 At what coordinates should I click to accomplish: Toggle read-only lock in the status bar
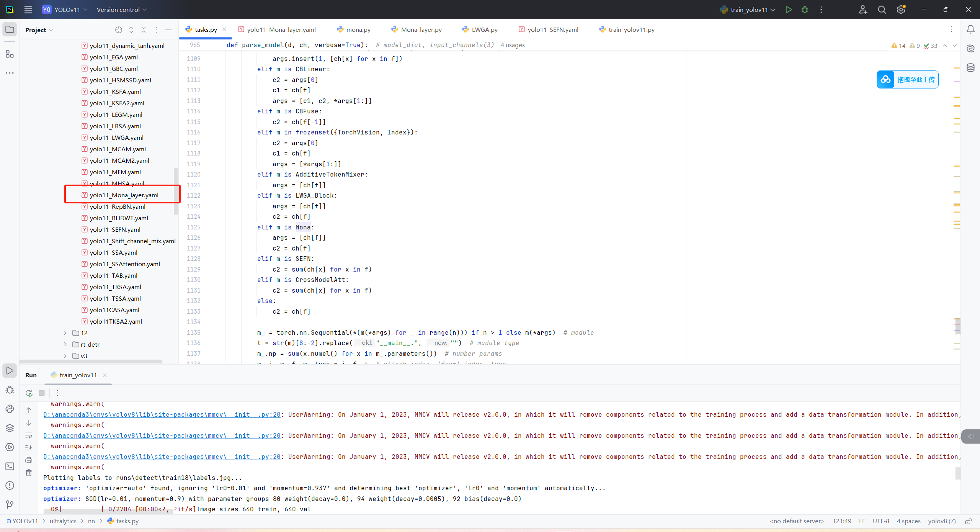pos(968,521)
